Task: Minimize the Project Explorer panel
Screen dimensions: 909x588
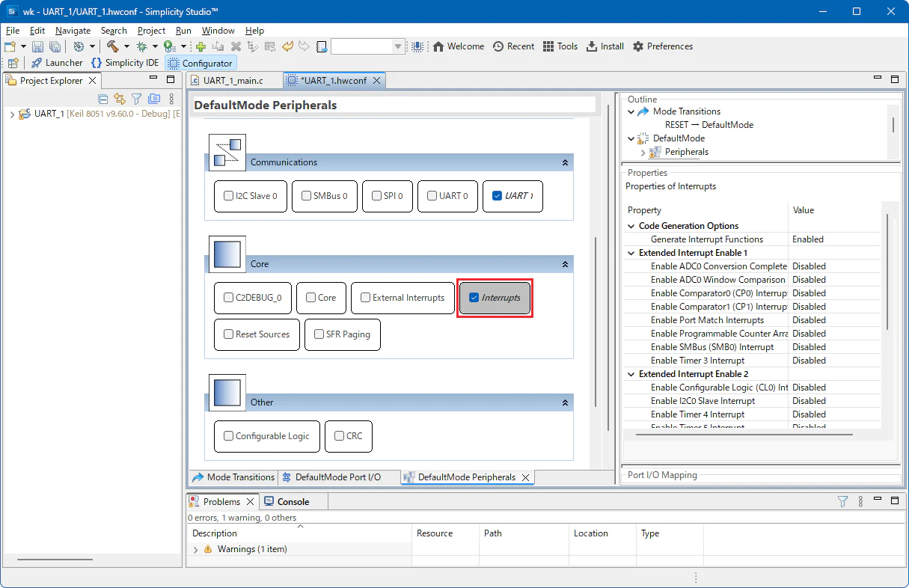Action: [153, 79]
